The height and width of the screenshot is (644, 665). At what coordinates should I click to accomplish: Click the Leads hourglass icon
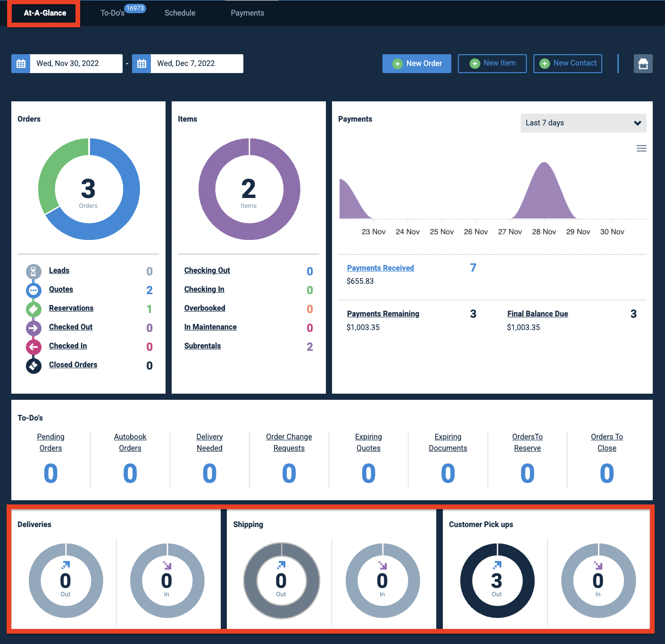tap(33, 272)
